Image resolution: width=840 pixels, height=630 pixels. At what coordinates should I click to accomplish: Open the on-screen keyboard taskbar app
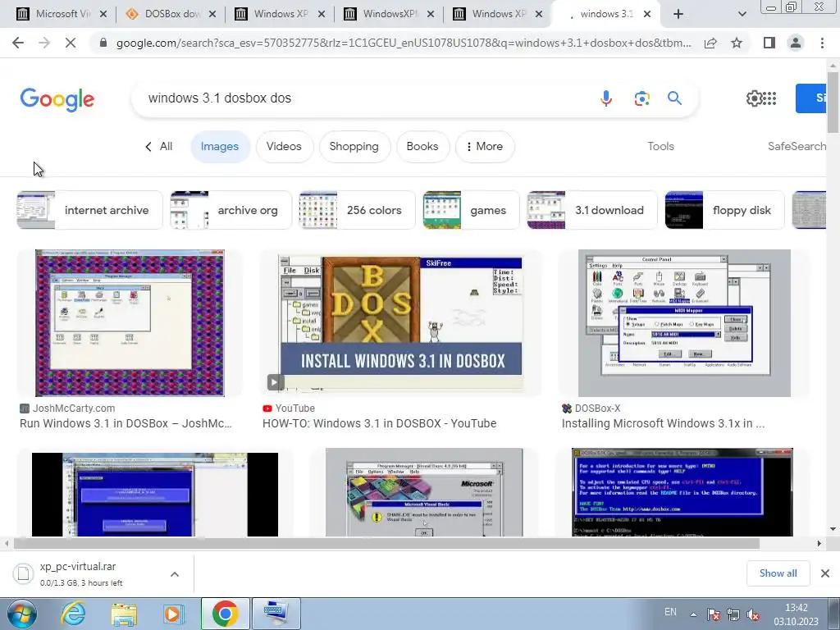click(276, 614)
